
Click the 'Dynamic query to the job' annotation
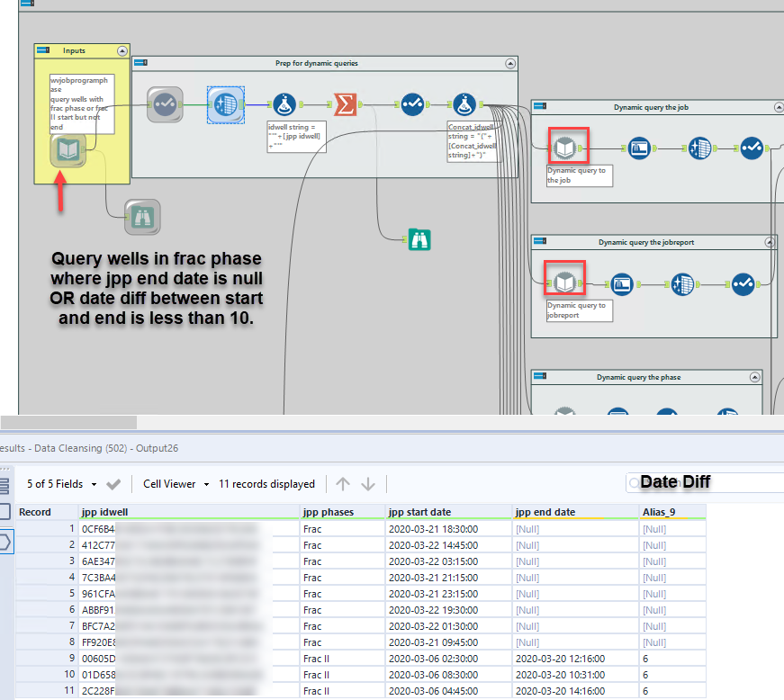click(x=580, y=175)
